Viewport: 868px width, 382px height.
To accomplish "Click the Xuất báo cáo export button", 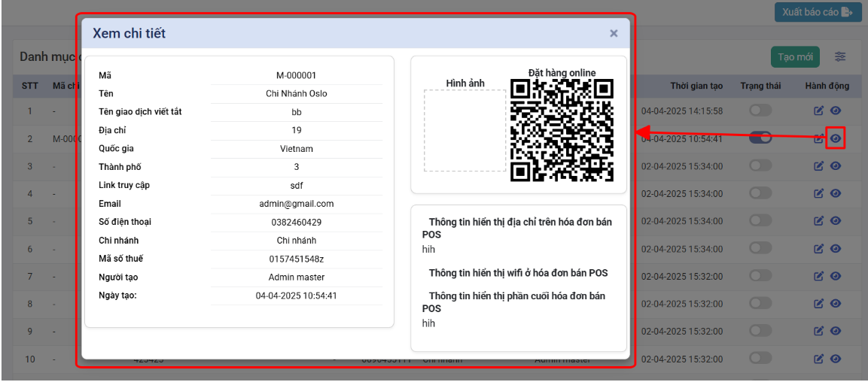I will point(818,12).
